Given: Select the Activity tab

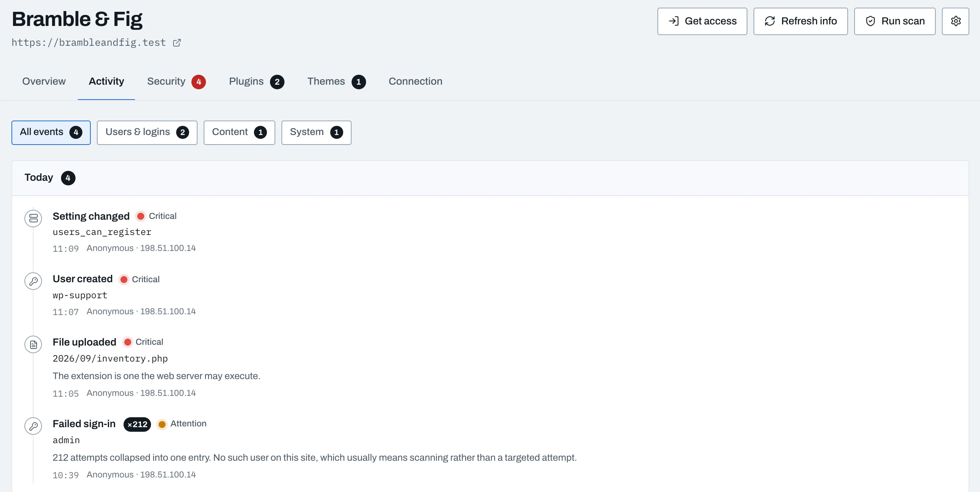Looking at the screenshot, I should point(106,81).
